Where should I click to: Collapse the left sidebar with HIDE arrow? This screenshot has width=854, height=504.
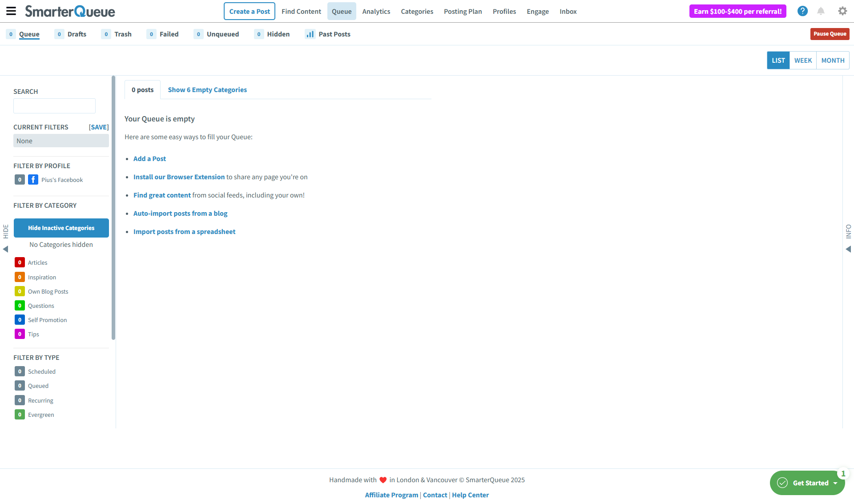5,249
